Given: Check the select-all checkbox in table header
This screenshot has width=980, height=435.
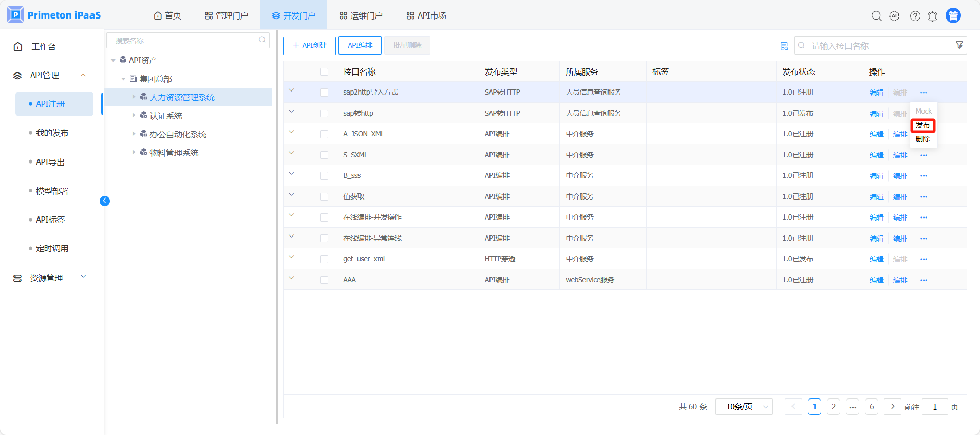Looking at the screenshot, I should [x=324, y=72].
